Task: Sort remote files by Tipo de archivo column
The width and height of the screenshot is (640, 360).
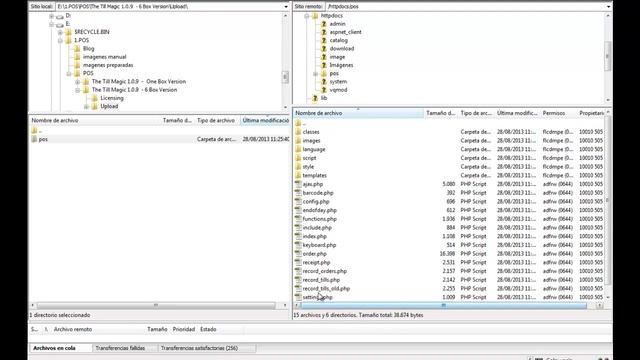Action: (476, 113)
